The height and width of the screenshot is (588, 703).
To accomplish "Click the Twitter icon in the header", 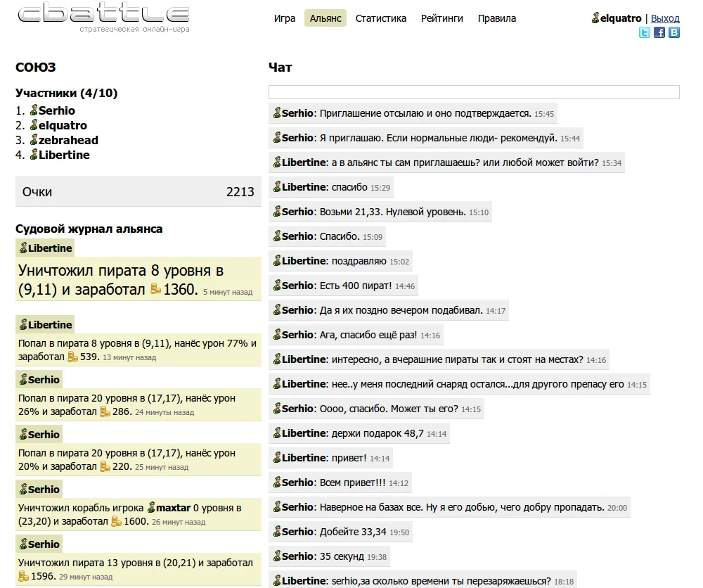I will pos(645,32).
